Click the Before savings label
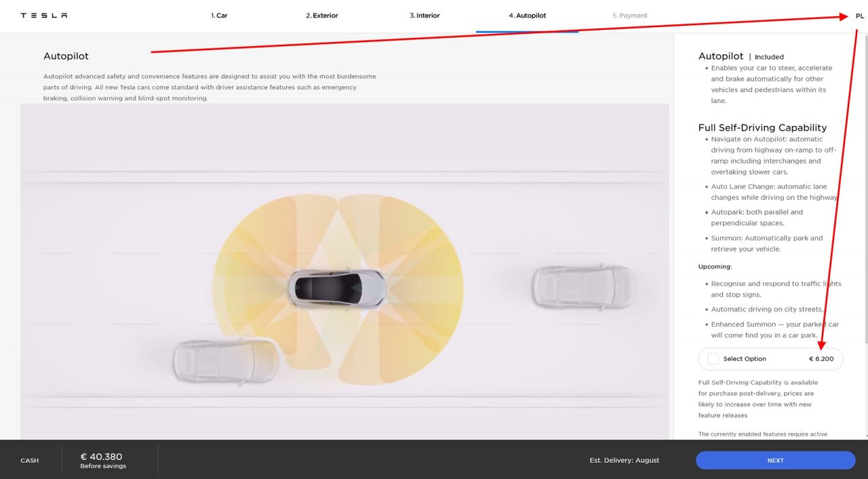 coord(103,466)
